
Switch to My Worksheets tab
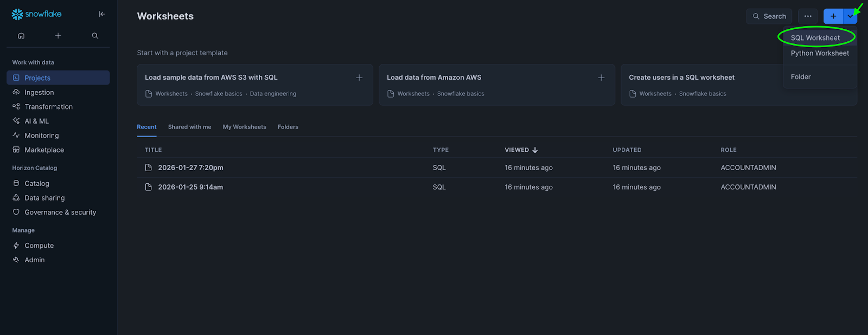tap(244, 127)
